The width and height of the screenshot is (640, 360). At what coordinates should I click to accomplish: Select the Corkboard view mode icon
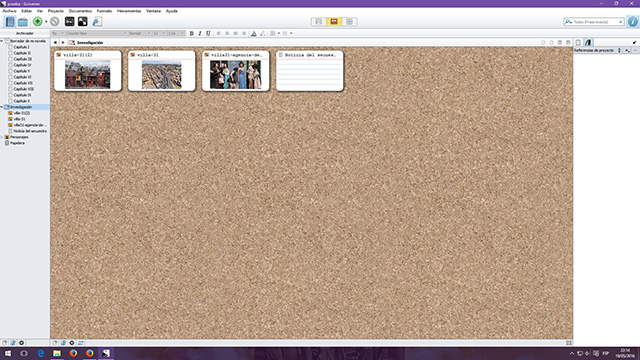[334, 22]
